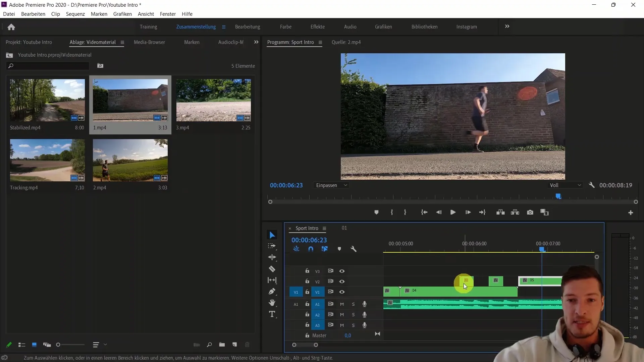
Task: Open Sport Intro sequence panel menu
Action: (x=324, y=228)
